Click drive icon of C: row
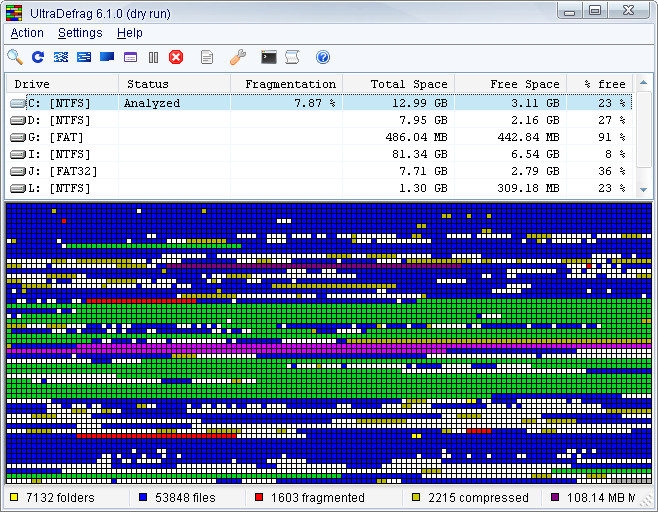 [18, 103]
